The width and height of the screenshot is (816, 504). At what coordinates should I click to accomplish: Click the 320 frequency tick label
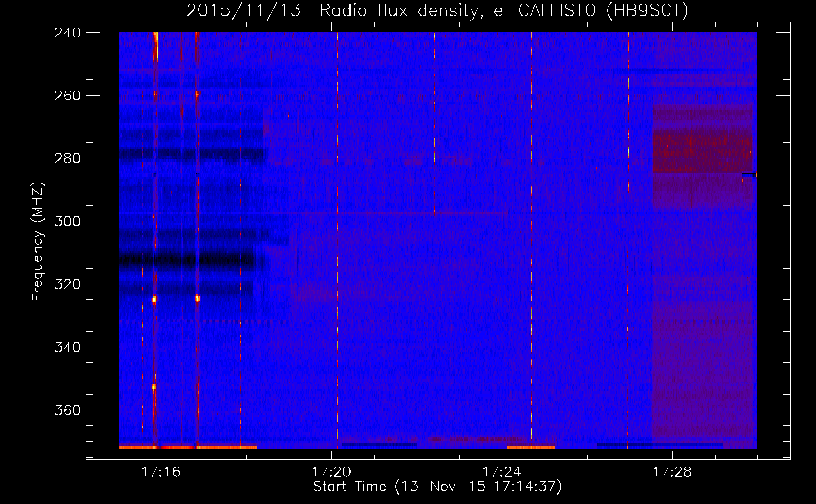coord(68,285)
